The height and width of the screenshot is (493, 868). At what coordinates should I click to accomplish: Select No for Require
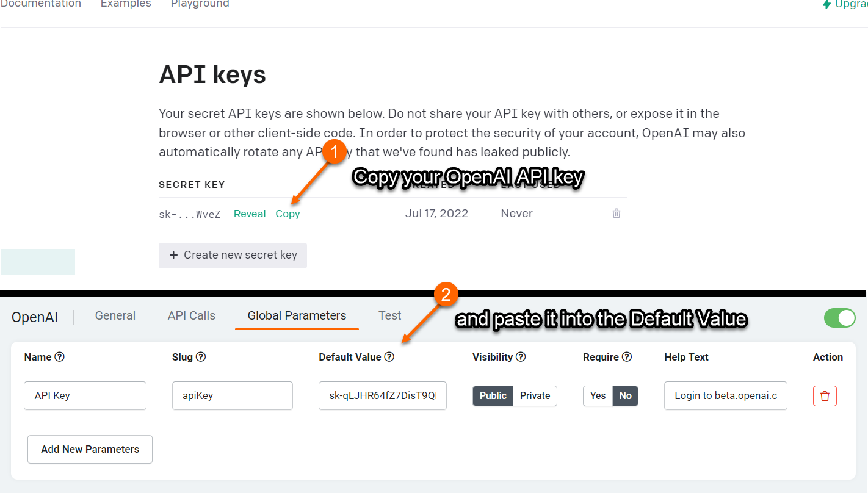tap(625, 396)
